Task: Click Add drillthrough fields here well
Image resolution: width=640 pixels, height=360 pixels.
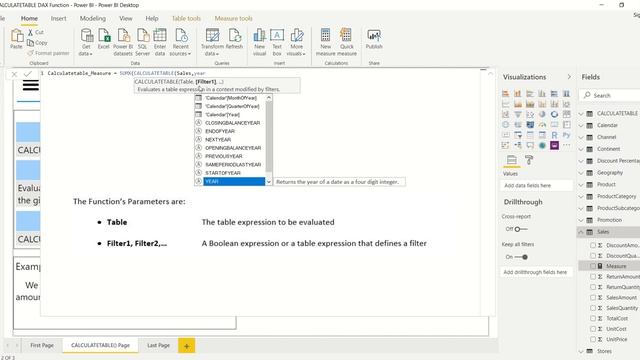Action: tap(536, 272)
